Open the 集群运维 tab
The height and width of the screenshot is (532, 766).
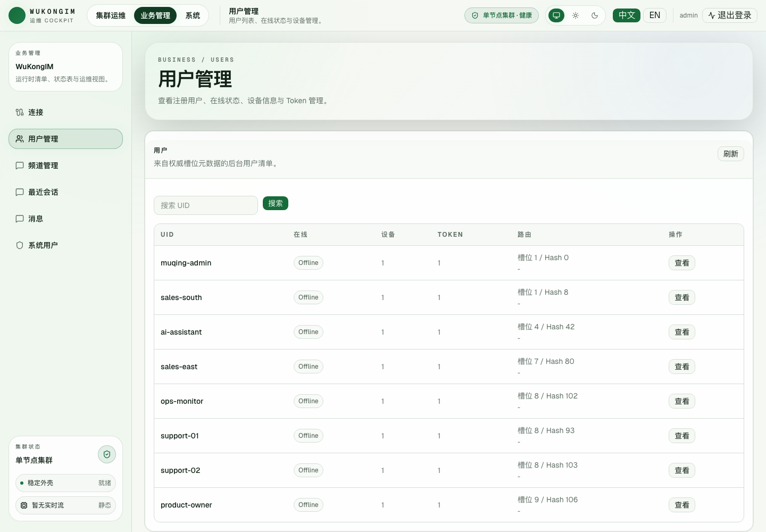(111, 15)
